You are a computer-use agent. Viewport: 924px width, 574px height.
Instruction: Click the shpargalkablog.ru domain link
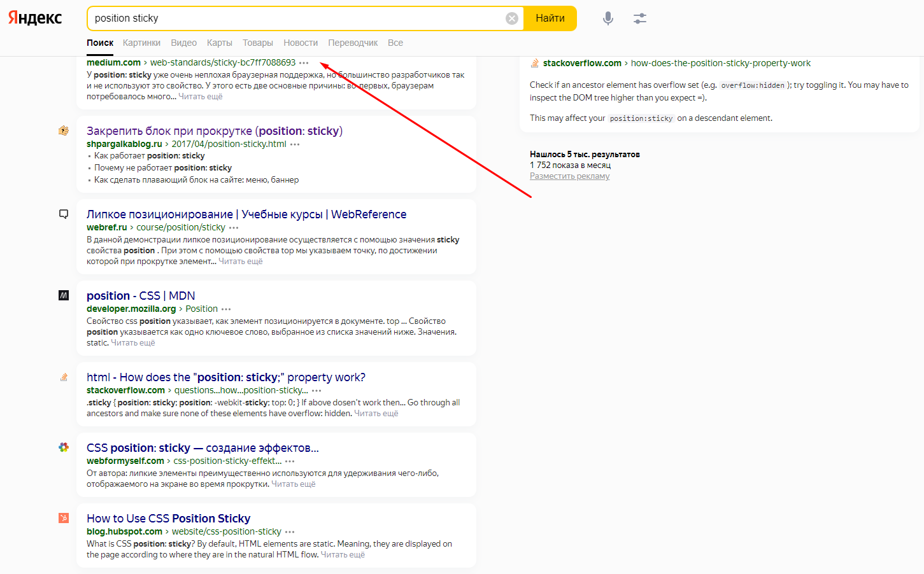124,144
